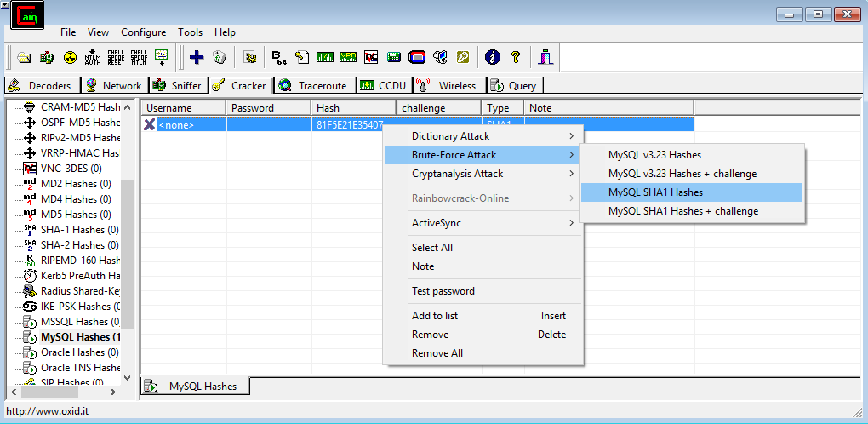
Task: Click the VNC password decoder icon
Action: point(371,57)
